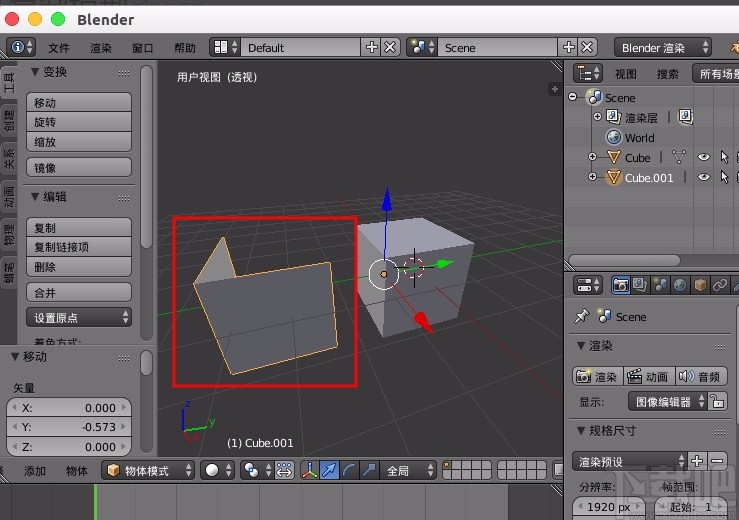Viewport: 739px width, 520px height.
Task: Open the Object properties cube tab
Action: (700, 286)
